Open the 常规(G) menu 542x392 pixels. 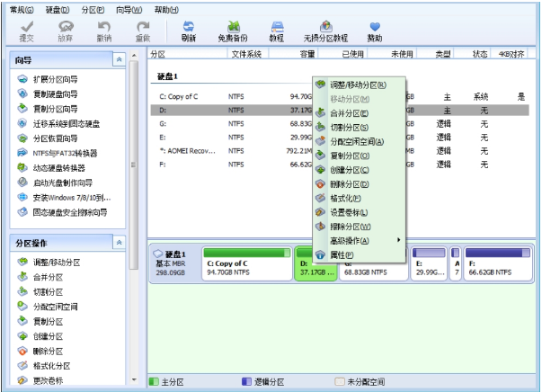pyautogui.click(x=22, y=10)
